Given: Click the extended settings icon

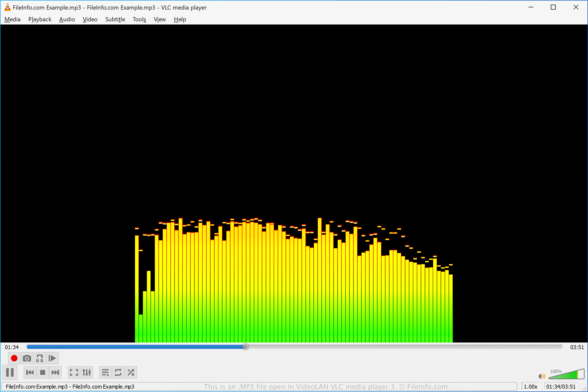Looking at the screenshot, I should tap(86, 372).
